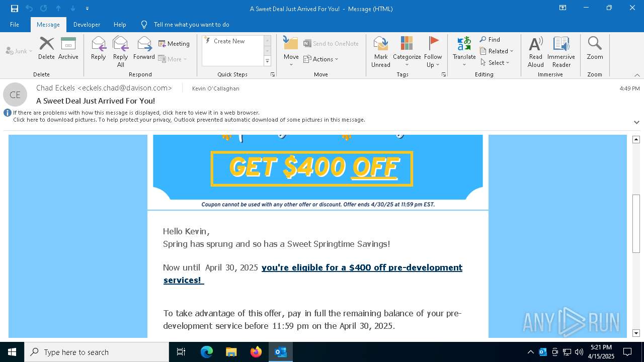Click the Zoom magnifier
Viewport: 644px width, 362px height.
point(595,48)
